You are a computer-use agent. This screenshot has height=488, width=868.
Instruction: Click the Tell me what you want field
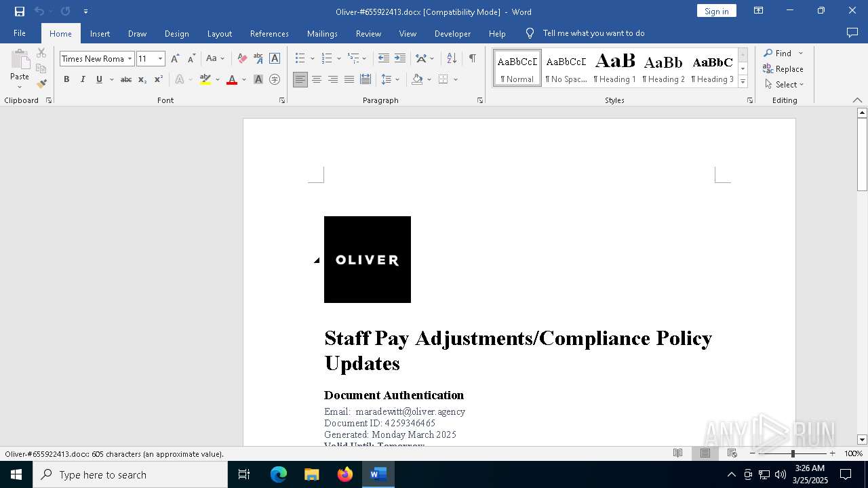coord(593,33)
